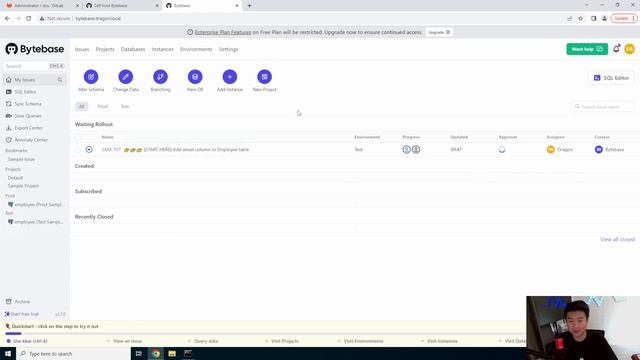Screen dimensions: 640x360
Task: Open the Issues menu
Action: [82, 49]
